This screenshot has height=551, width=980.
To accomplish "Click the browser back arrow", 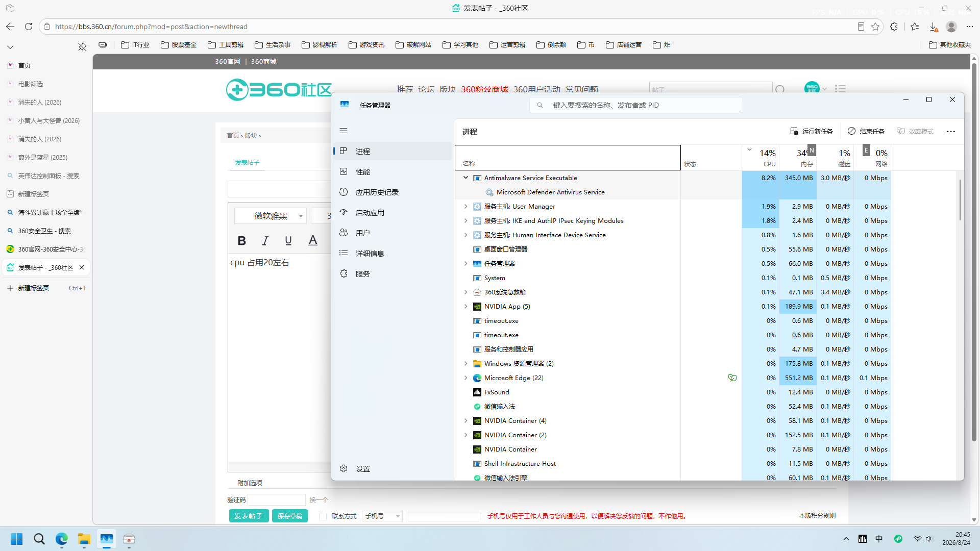I will [x=10, y=27].
